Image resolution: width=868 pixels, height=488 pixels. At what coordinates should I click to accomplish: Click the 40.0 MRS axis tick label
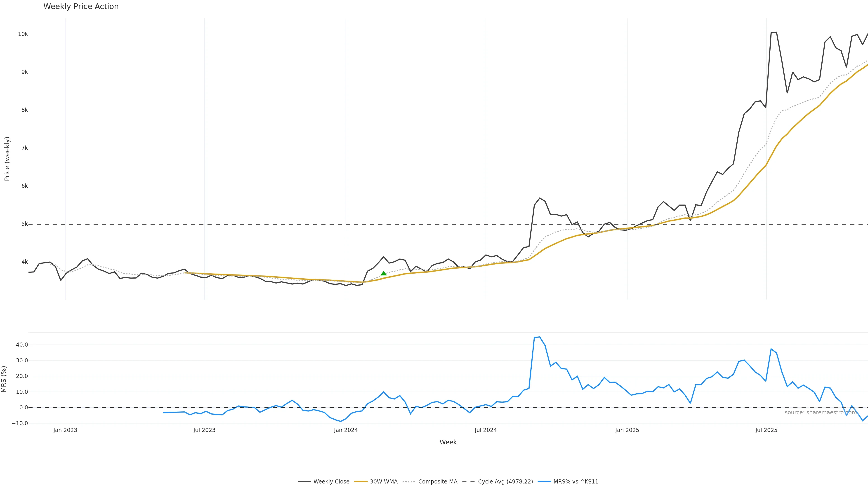tap(22, 345)
